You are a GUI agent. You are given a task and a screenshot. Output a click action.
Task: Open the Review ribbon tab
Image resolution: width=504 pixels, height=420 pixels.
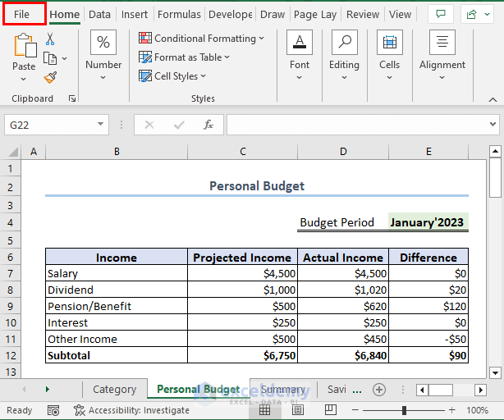(363, 14)
